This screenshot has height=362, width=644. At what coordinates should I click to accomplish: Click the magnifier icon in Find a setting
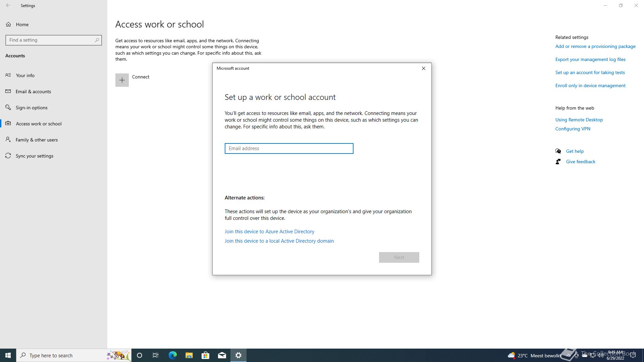[97, 40]
